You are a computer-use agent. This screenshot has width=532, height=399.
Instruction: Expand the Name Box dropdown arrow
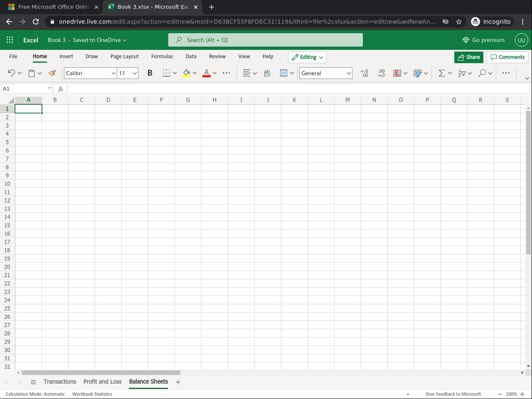pos(49,88)
